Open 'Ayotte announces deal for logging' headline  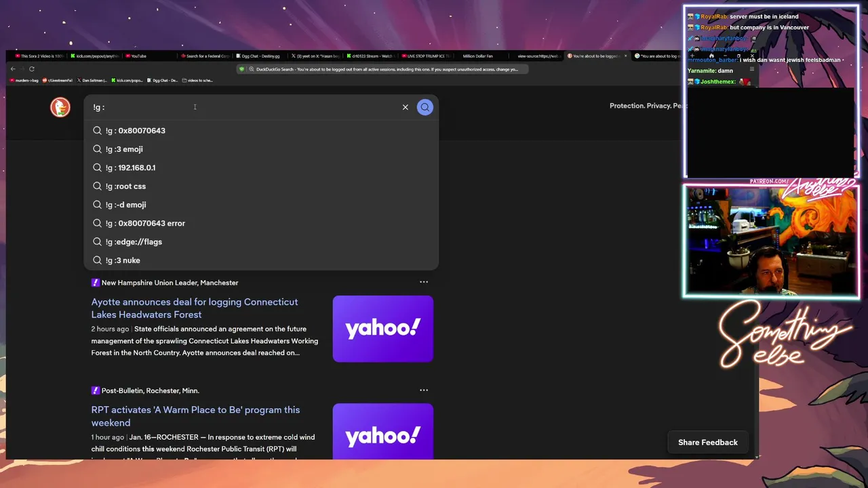(x=195, y=308)
